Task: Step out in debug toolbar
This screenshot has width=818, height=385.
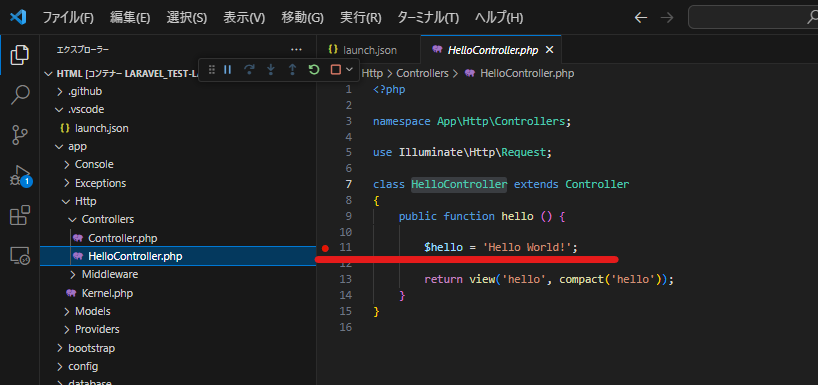Action: [293, 69]
